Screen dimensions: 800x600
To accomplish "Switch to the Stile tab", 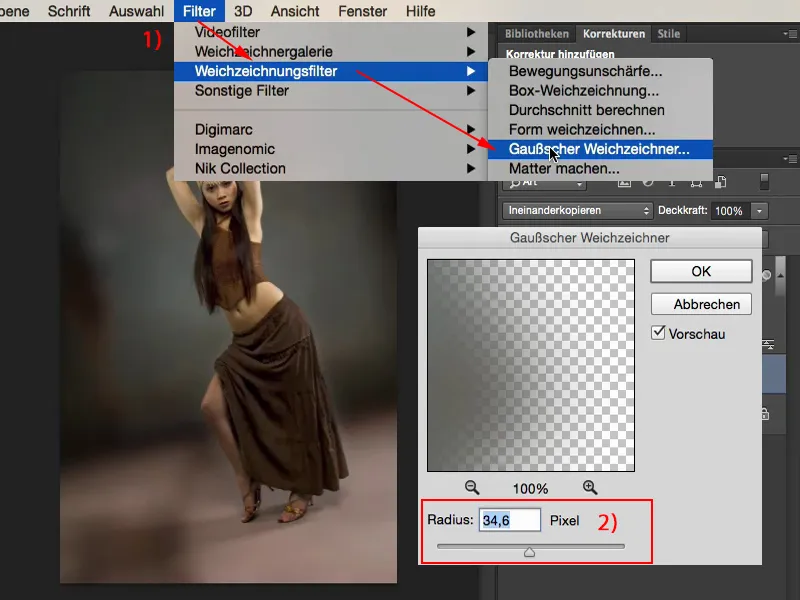I will point(668,34).
